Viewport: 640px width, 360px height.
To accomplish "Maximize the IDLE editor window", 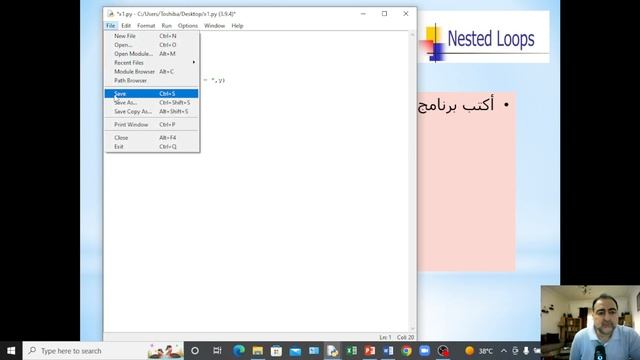I will pyautogui.click(x=384, y=14).
